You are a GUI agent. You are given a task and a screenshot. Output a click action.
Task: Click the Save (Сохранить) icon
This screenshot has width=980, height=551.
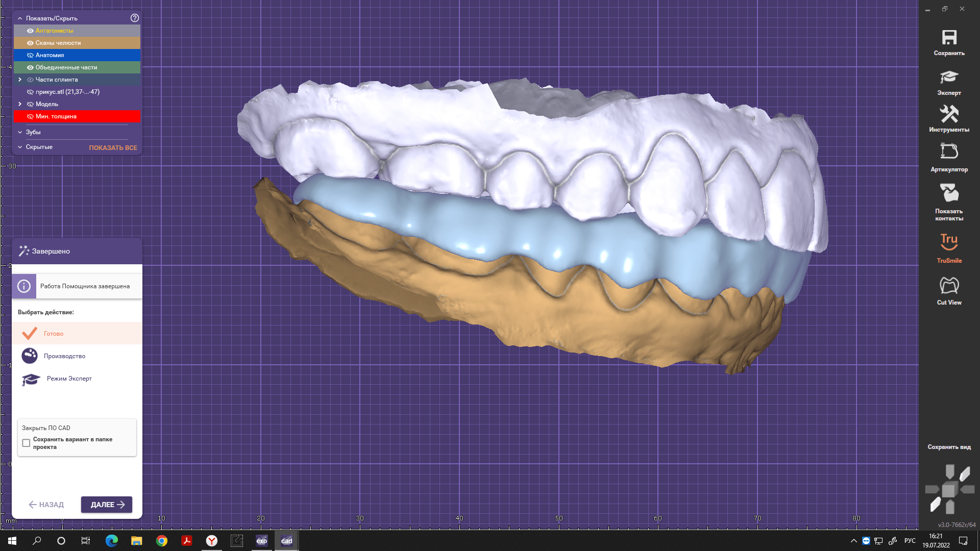click(949, 38)
